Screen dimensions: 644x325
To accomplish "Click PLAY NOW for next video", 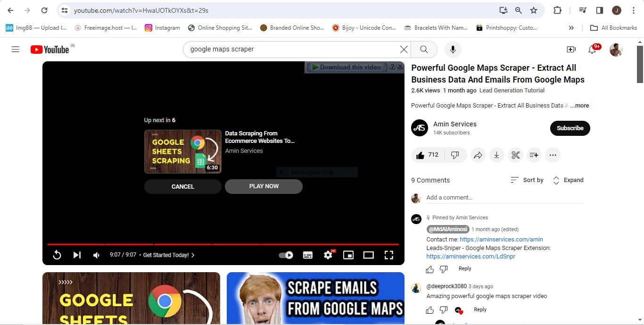I will click(x=264, y=186).
